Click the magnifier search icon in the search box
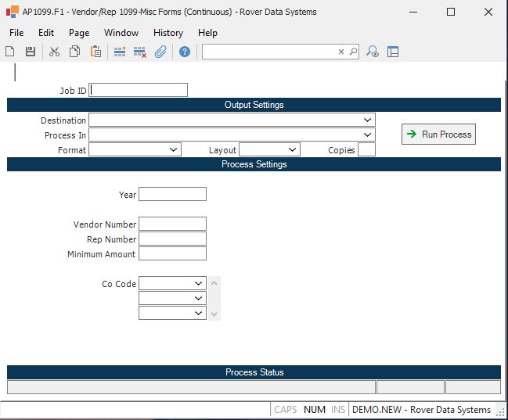This screenshot has height=420, width=508. coord(353,52)
